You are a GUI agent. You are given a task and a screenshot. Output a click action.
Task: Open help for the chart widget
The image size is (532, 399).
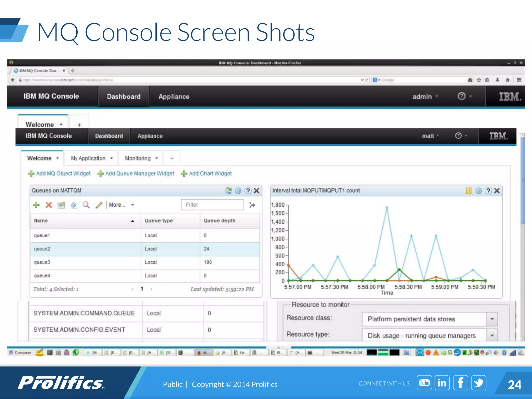(488, 191)
